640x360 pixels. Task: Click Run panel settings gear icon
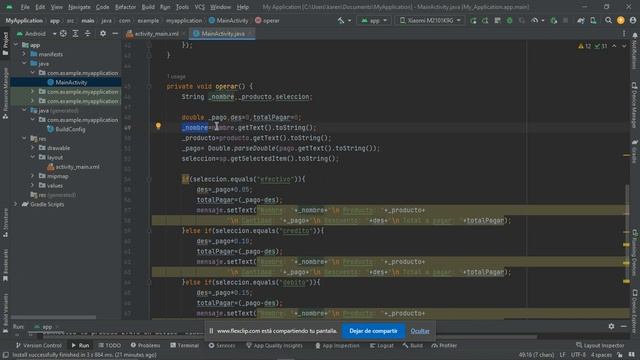coord(611,327)
